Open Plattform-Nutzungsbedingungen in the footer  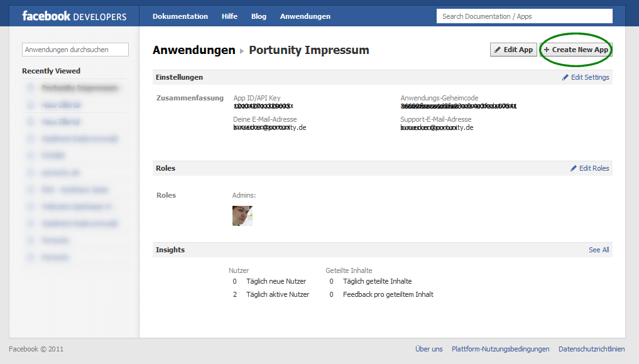point(500,349)
